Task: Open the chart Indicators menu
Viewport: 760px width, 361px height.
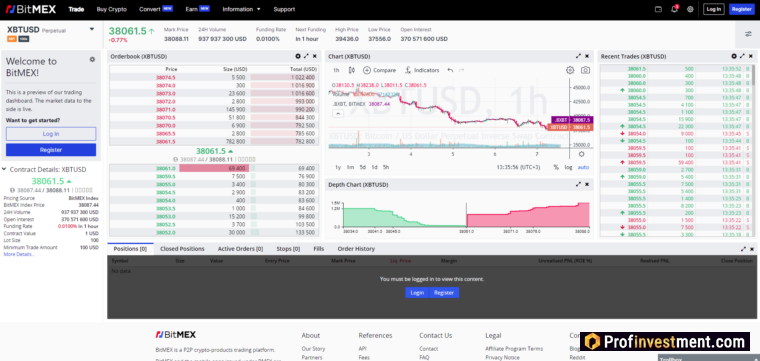Action: pyautogui.click(x=422, y=70)
